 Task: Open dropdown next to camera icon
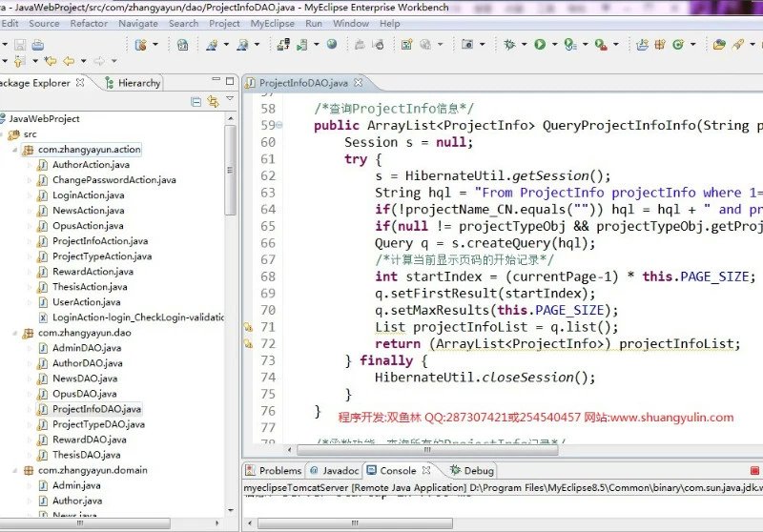click(x=483, y=44)
